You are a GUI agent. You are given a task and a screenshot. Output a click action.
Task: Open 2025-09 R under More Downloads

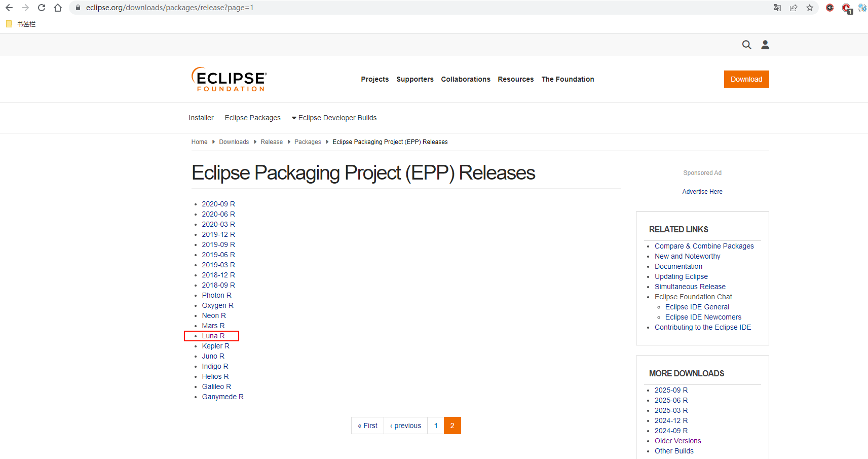click(671, 390)
